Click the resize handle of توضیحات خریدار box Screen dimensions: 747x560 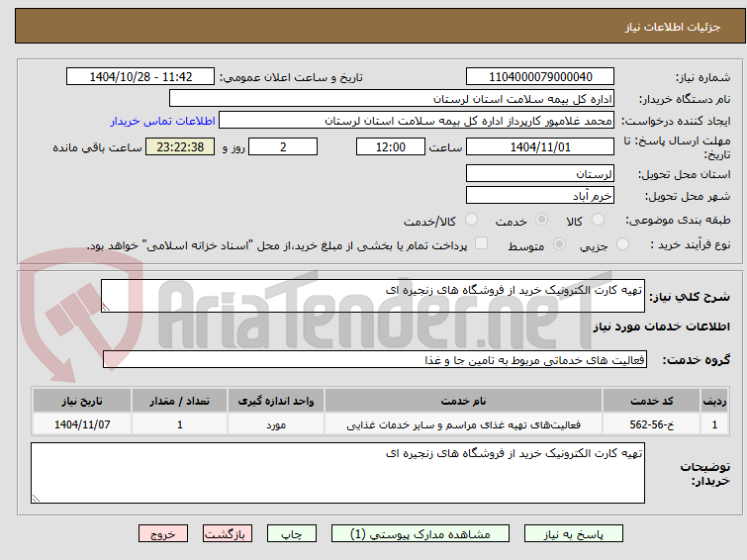pyautogui.click(x=36, y=498)
